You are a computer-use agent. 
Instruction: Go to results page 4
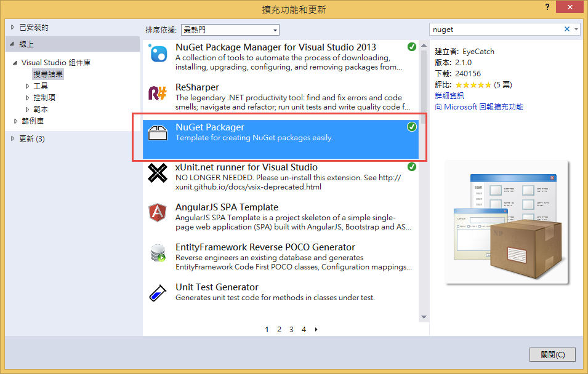[x=304, y=330]
